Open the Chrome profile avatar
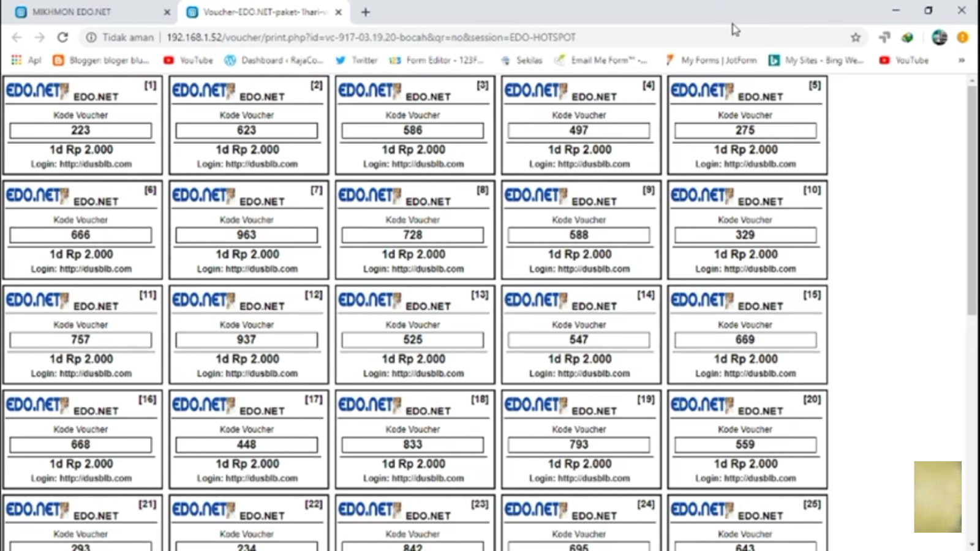The height and width of the screenshot is (551, 980). point(940,37)
